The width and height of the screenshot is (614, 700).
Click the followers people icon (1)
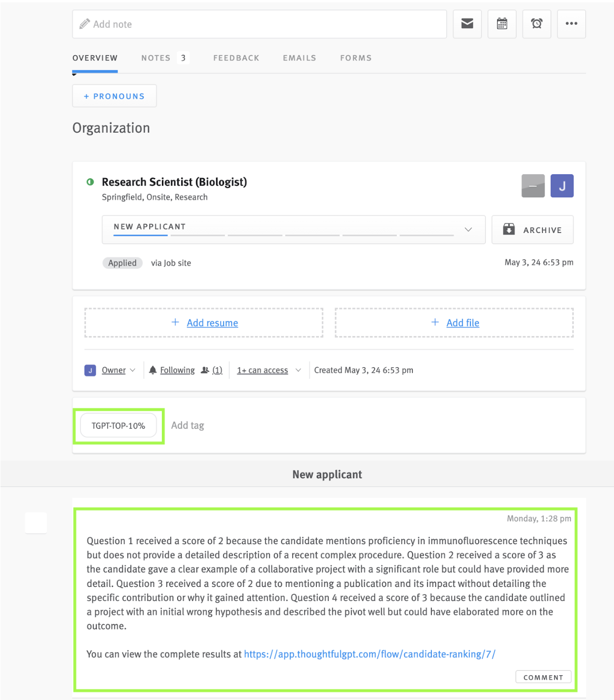(205, 370)
